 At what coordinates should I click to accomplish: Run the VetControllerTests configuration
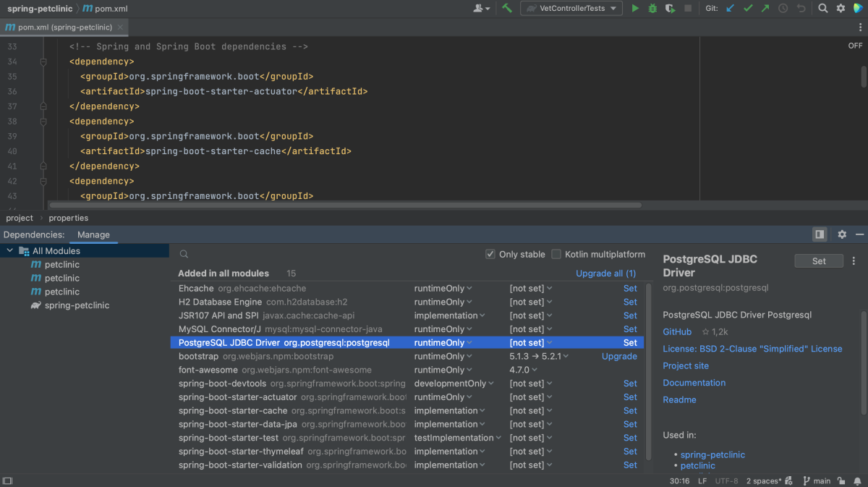tap(635, 8)
